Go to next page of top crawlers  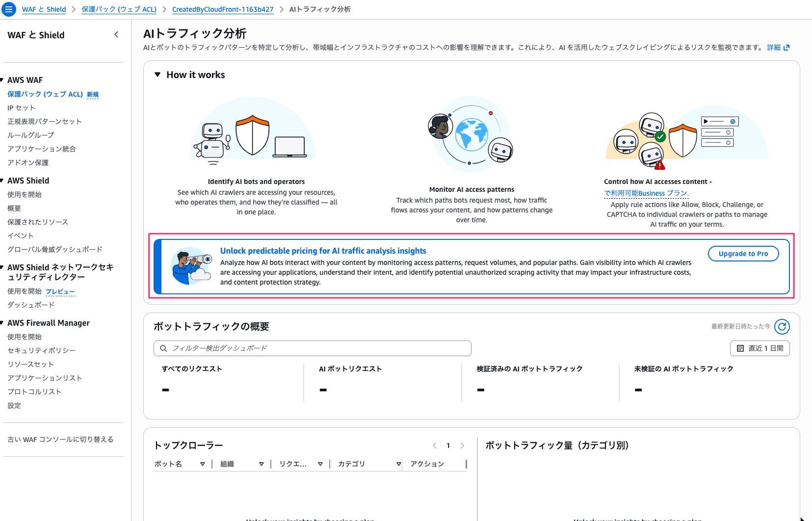click(462, 445)
